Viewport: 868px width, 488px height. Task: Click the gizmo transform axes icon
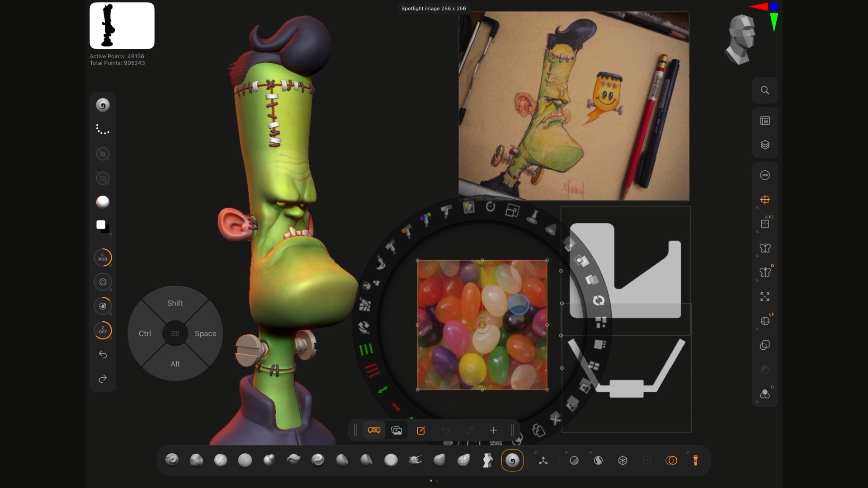(x=543, y=460)
